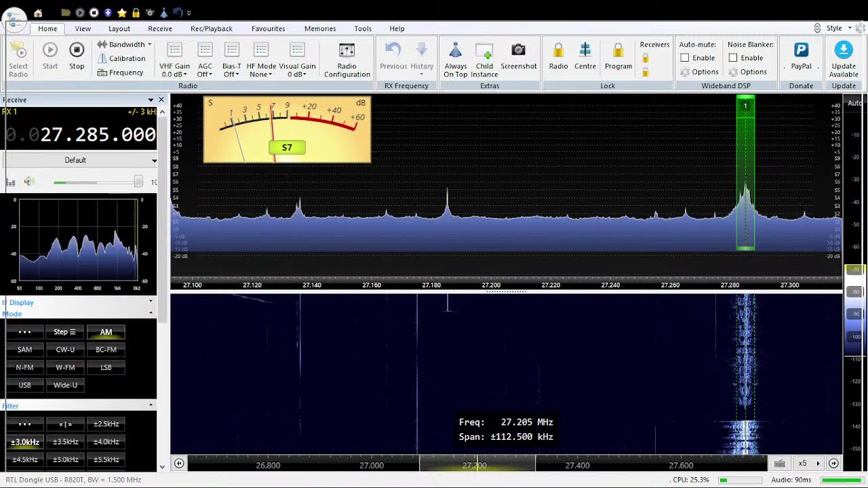Click Update Available download icon
The width and height of the screenshot is (868, 488).
844,49
